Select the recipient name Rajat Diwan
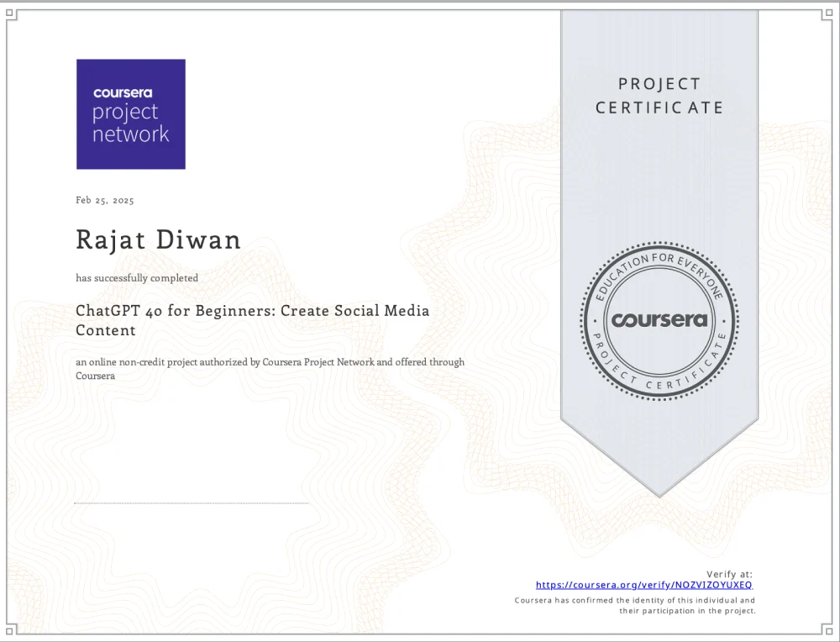The height and width of the screenshot is (642, 840). (x=158, y=240)
